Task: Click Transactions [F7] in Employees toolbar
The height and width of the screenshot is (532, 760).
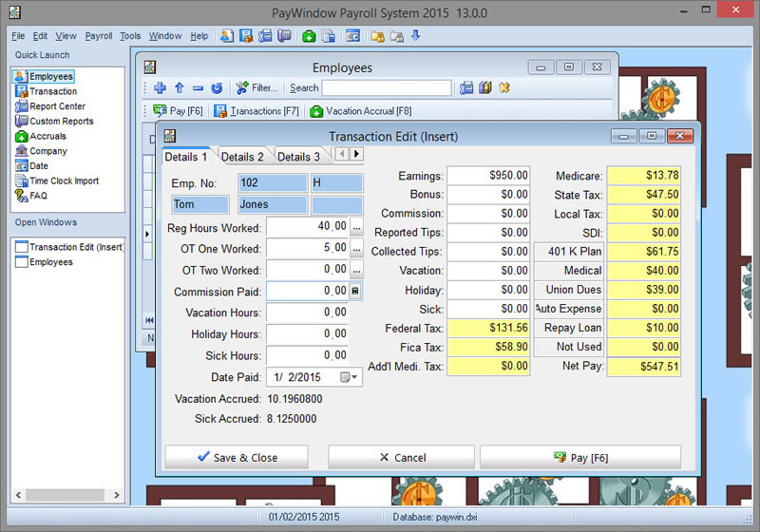Action: pyautogui.click(x=256, y=111)
